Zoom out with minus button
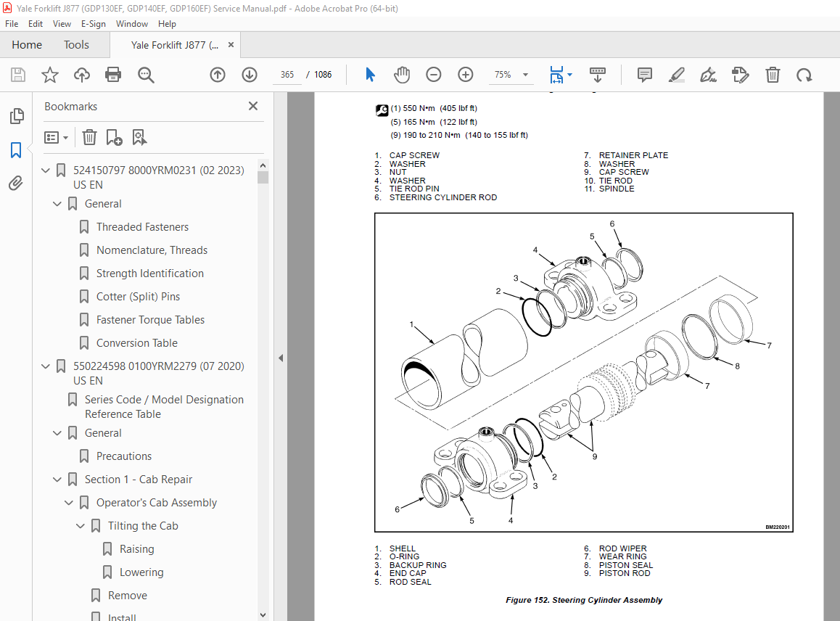The width and height of the screenshot is (840, 621). point(433,75)
